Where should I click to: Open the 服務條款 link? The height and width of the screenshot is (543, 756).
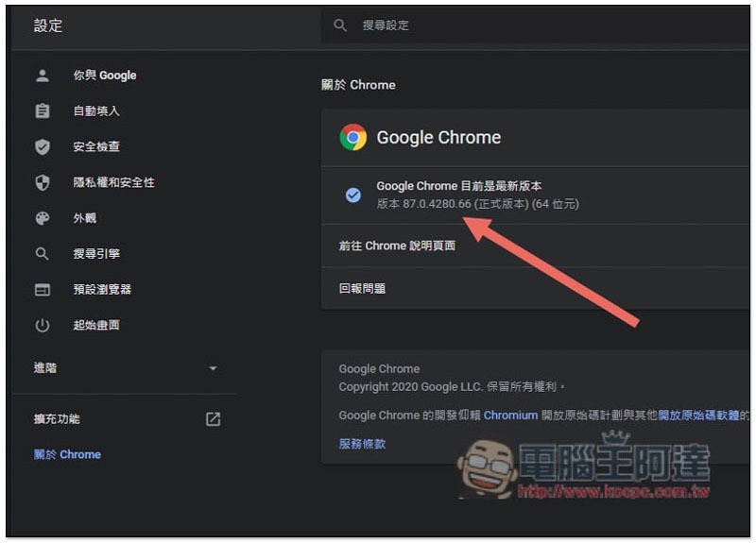point(362,444)
